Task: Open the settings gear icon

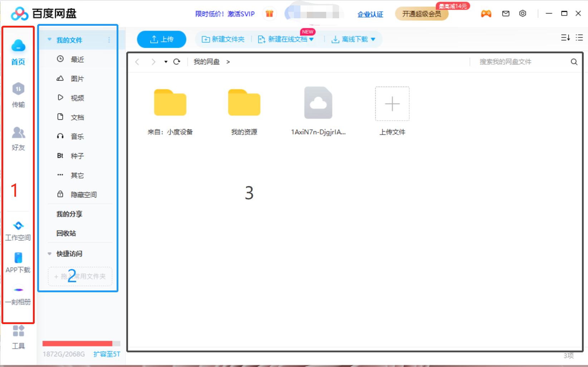Action: tap(523, 13)
